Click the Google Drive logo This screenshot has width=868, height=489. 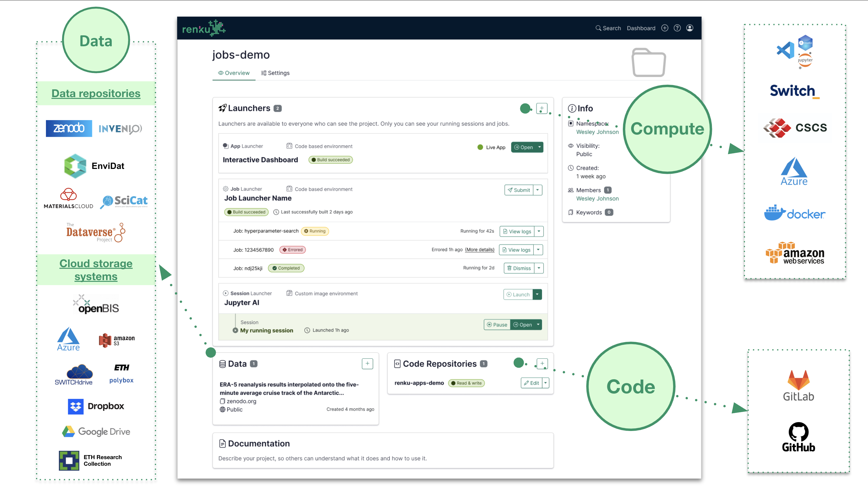click(x=96, y=432)
